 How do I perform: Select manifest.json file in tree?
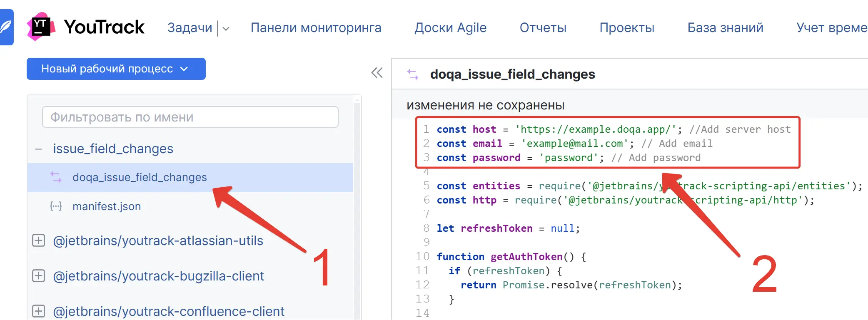(x=107, y=206)
